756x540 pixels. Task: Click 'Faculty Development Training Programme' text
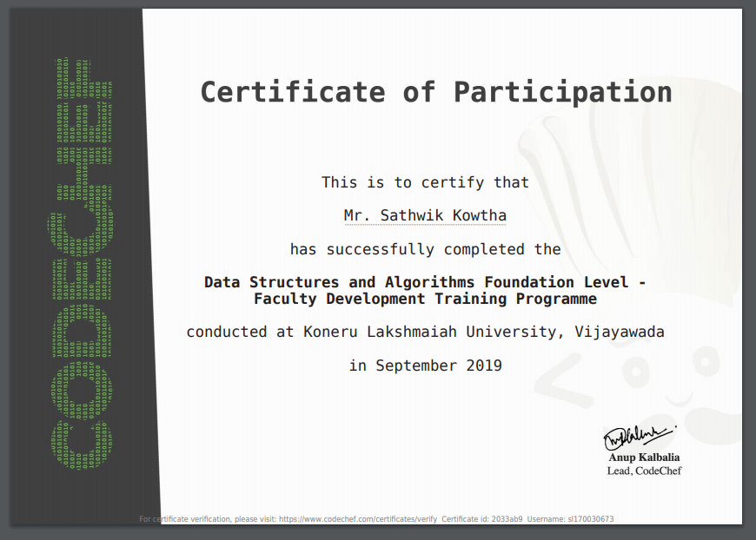coord(425,299)
